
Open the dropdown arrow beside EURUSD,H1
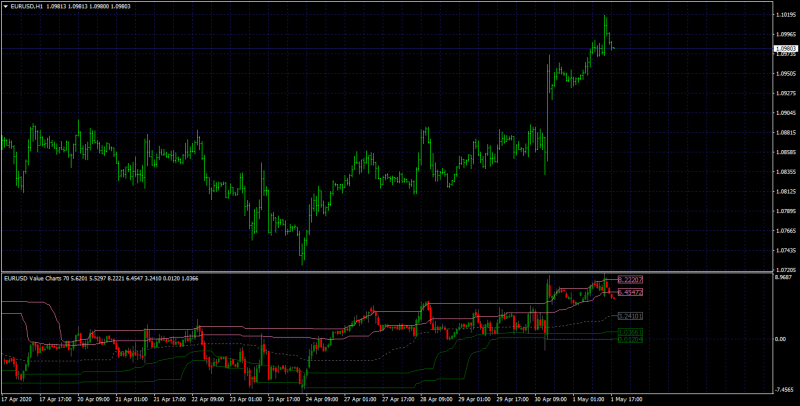(6, 6)
